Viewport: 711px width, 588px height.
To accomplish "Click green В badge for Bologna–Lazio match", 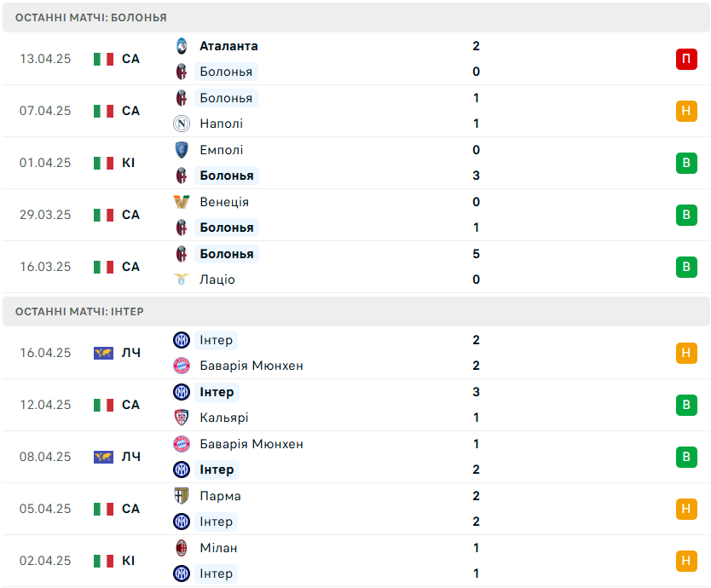I will coord(686,267).
